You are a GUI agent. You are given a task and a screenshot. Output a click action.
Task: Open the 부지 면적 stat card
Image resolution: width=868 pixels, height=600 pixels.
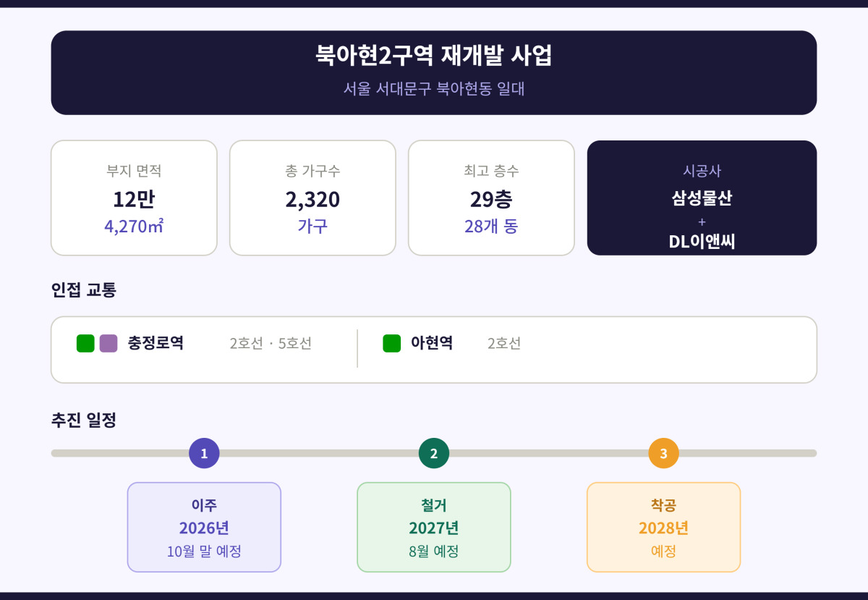(x=134, y=198)
